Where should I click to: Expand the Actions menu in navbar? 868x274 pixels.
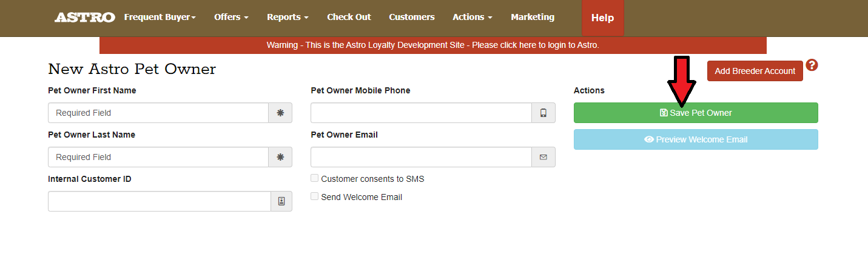coord(472,18)
